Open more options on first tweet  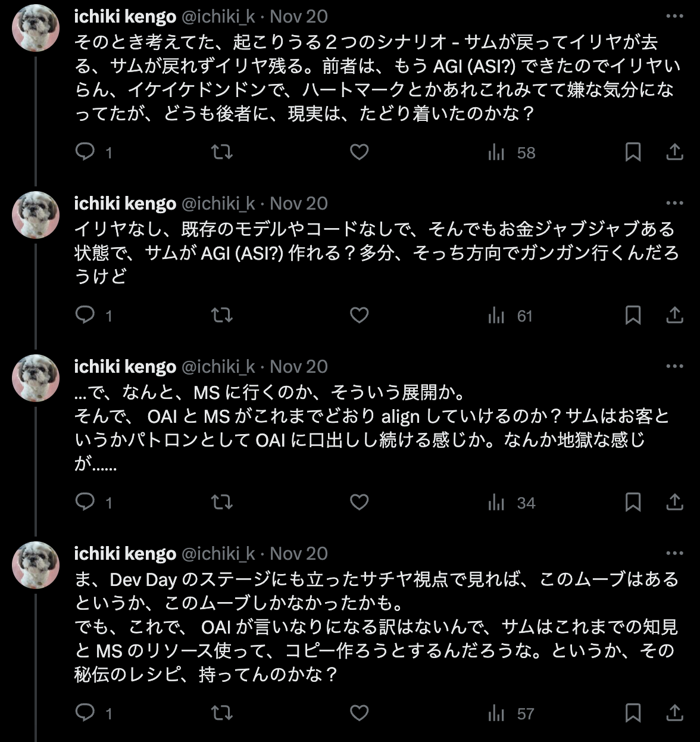pyautogui.click(x=674, y=16)
